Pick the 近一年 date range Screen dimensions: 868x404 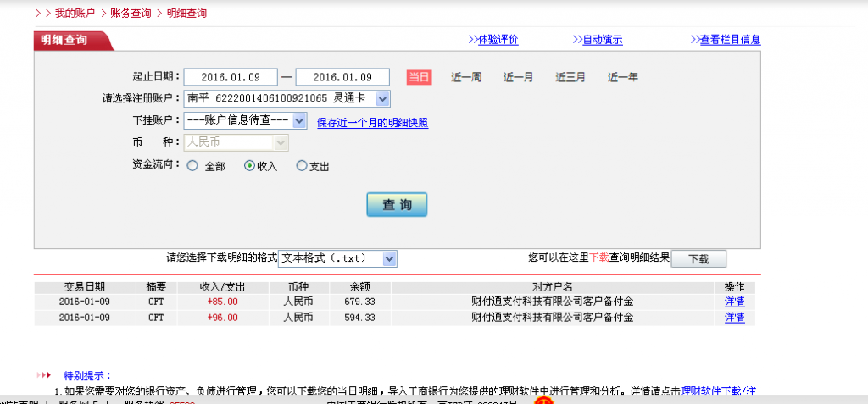tap(622, 77)
